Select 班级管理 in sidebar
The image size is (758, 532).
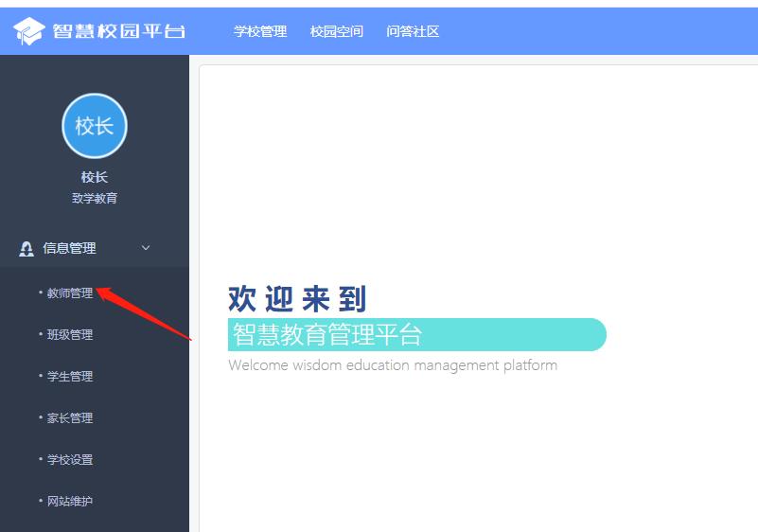(70, 335)
